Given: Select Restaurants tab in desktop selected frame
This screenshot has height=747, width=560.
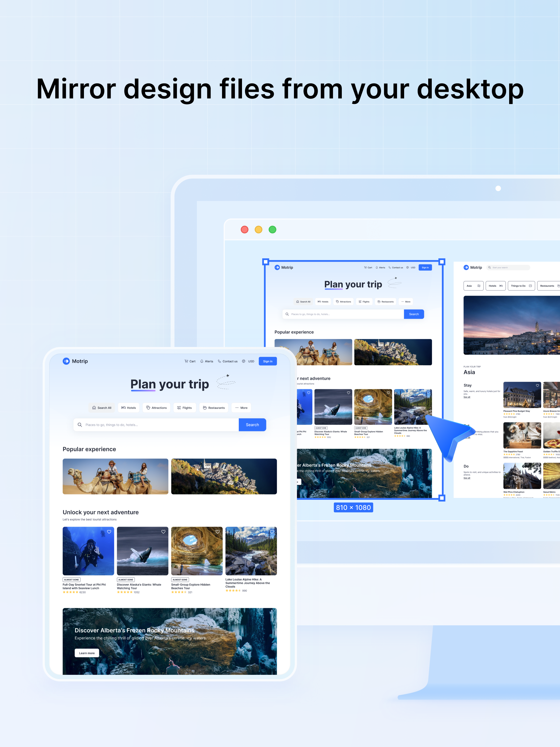Looking at the screenshot, I should point(385,302).
